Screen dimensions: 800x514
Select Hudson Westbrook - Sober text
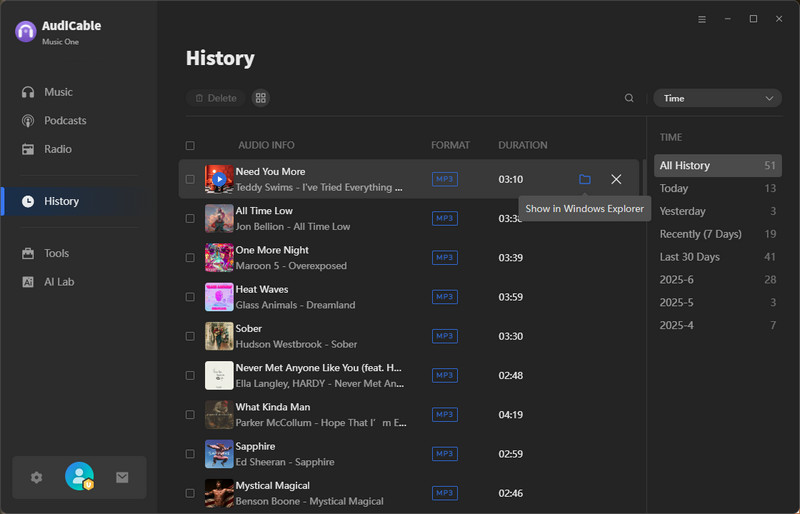pyautogui.click(x=296, y=345)
